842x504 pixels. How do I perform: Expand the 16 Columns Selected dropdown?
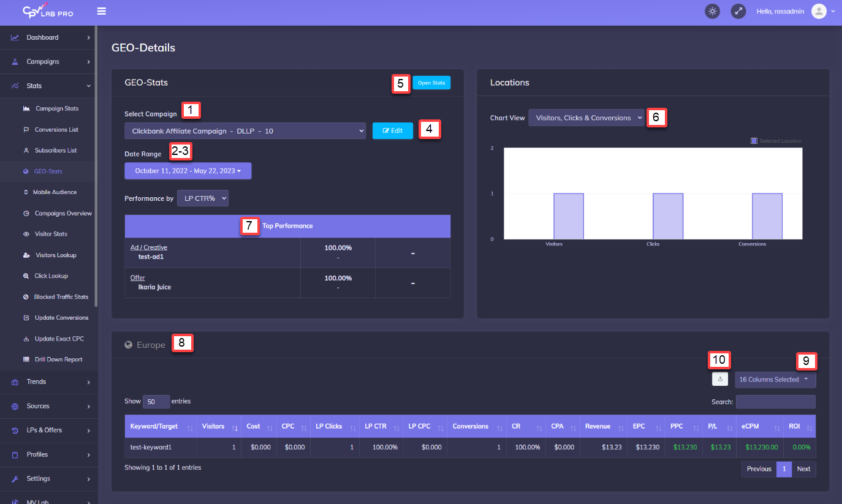coord(775,380)
